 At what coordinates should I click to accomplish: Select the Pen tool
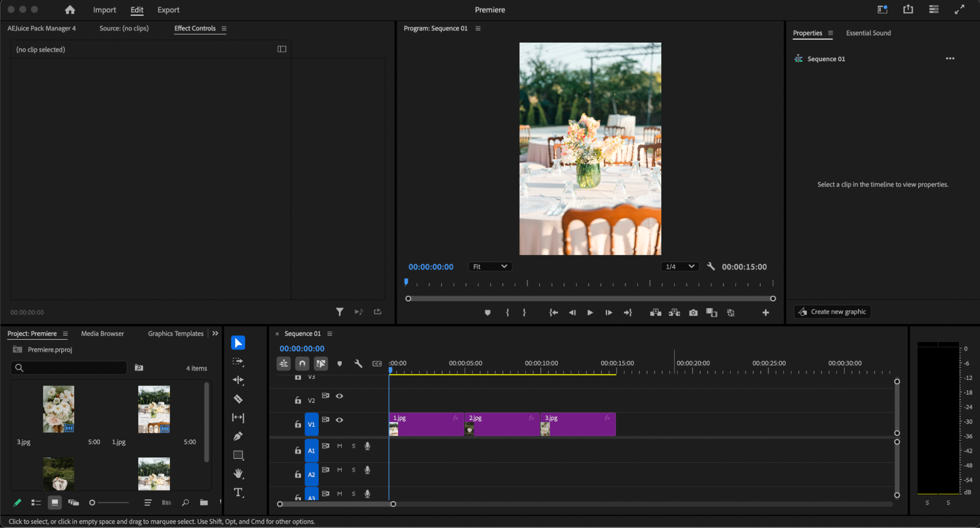click(x=238, y=436)
